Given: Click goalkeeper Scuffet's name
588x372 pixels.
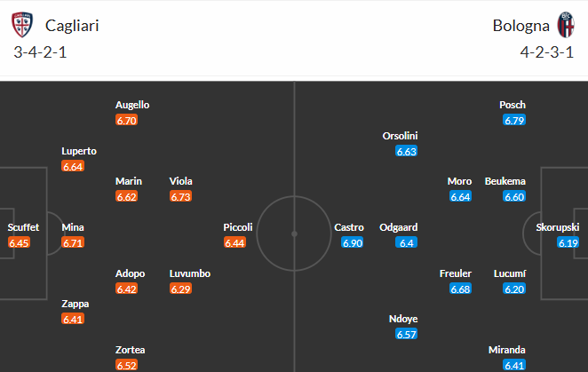Looking at the screenshot, I should (23, 227).
